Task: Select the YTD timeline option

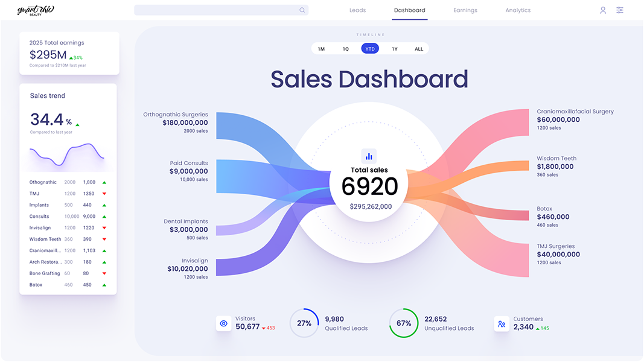Action: pyautogui.click(x=370, y=48)
